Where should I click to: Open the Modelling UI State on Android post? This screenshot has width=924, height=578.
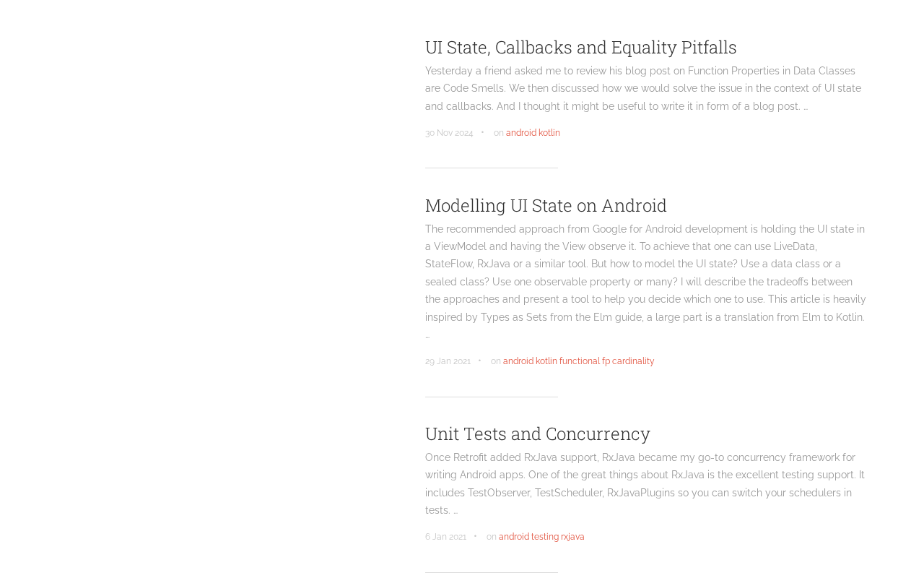pyautogui.click(x=545, y=205)
